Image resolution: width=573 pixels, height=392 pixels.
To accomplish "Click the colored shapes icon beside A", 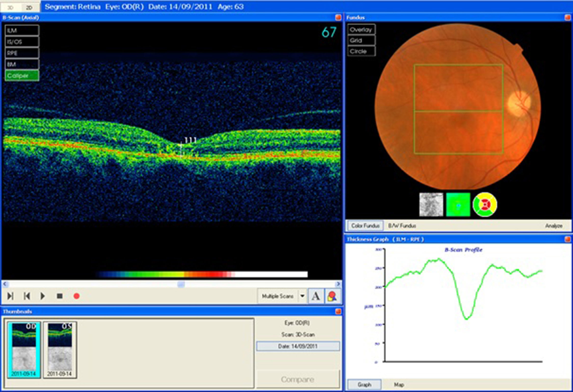I will click(x=332, y=296).
